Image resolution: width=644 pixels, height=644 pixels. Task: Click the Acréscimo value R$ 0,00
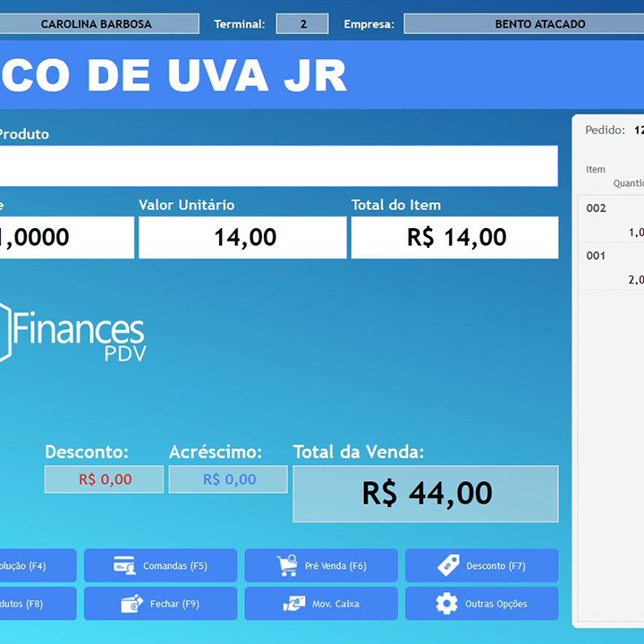pos(228,479)
